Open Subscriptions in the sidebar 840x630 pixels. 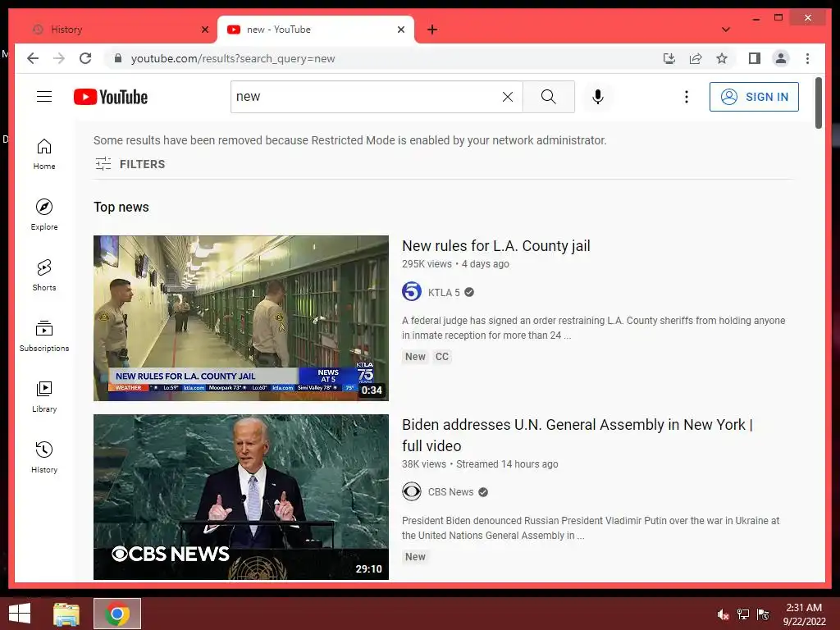tap(44, 336)
